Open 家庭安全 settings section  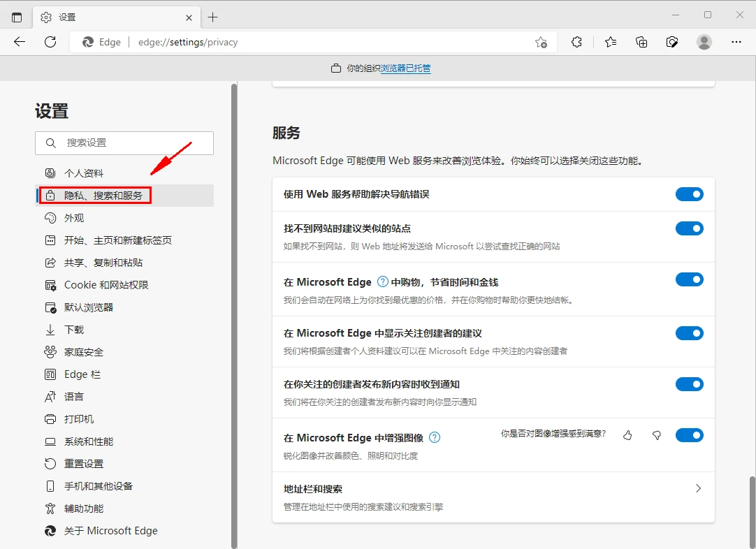point(124,352)
